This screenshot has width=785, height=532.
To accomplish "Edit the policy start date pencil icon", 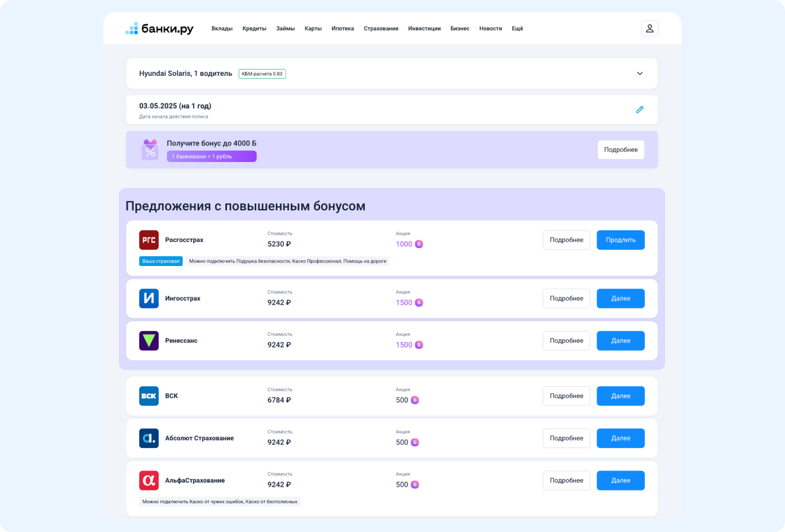I will [640, 109].
